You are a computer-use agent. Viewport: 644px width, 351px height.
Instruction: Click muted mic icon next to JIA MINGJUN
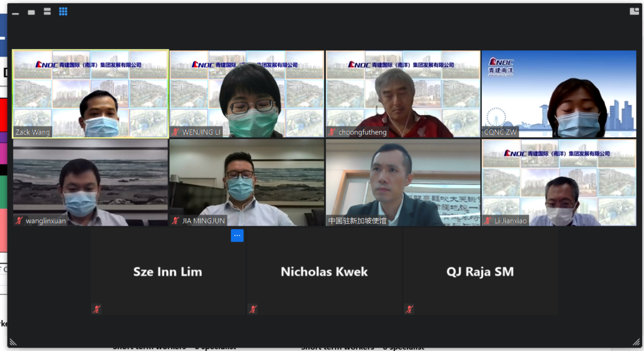click(176, 221)
